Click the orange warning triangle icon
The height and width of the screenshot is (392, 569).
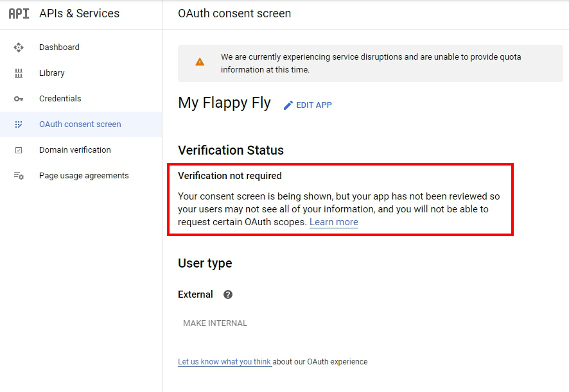click(x=200, y=62)
